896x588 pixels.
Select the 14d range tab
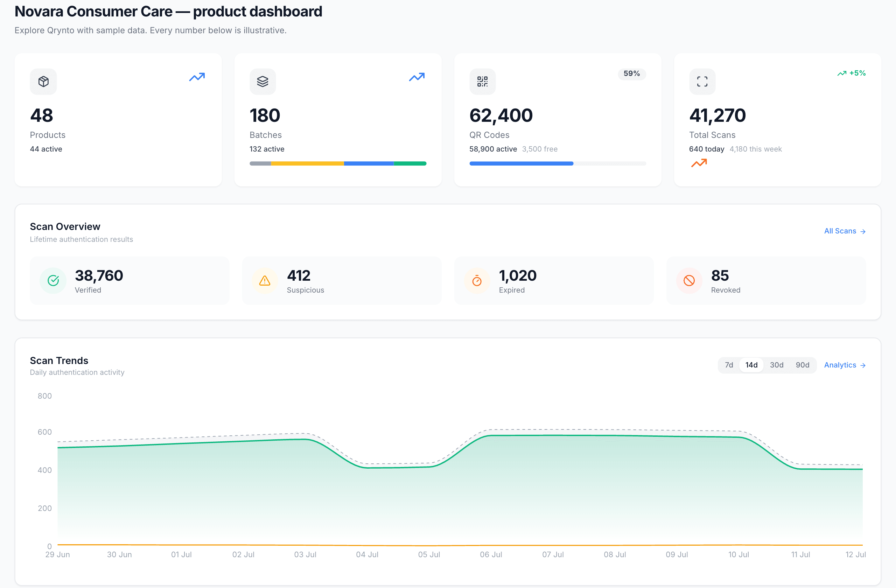(x=751, y=365)
